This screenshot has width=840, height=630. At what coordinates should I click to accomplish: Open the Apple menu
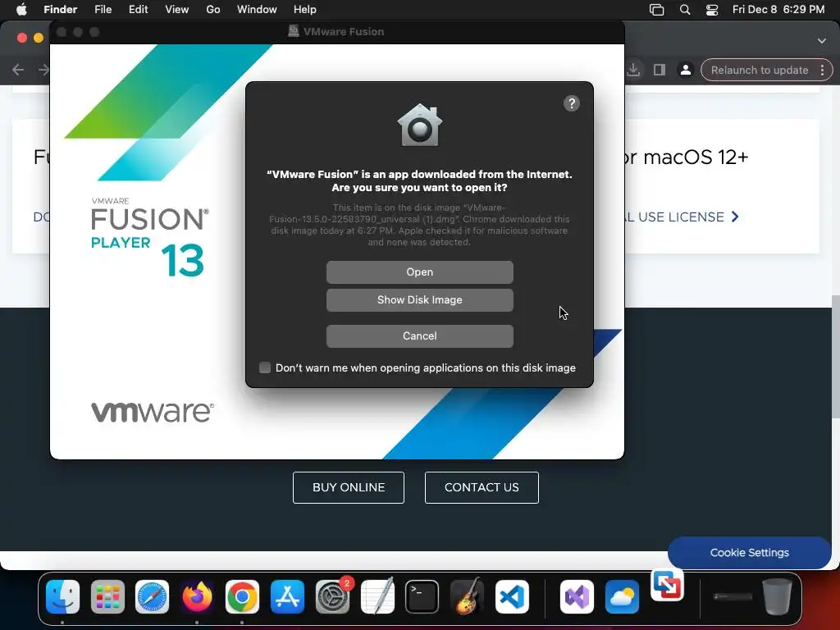point(21,10)
